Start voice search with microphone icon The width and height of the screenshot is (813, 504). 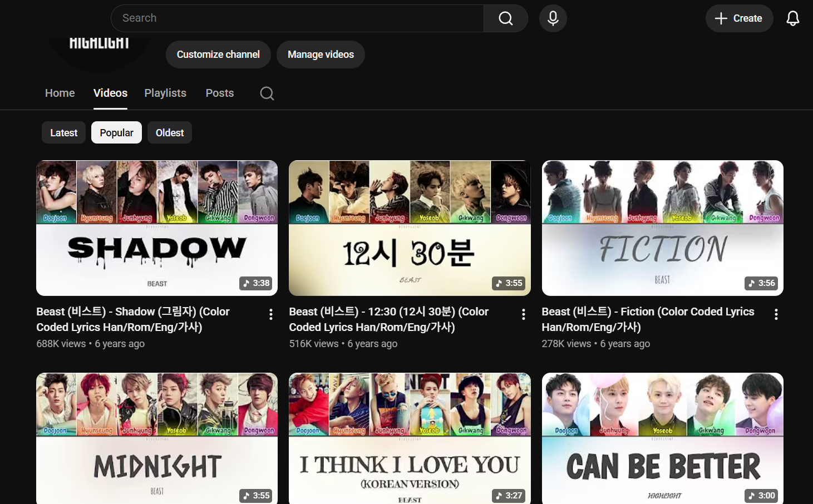click(x=553, y=18)
